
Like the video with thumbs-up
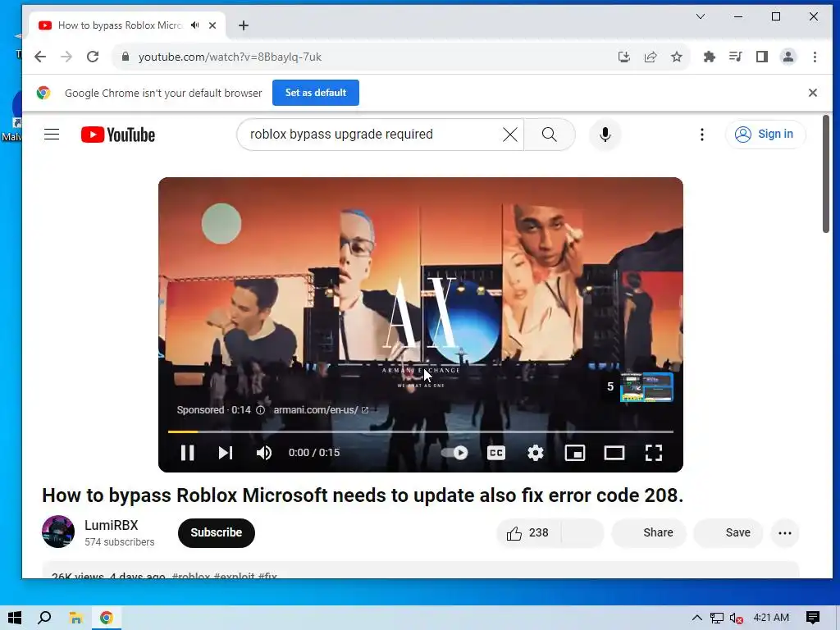(528, 532)
